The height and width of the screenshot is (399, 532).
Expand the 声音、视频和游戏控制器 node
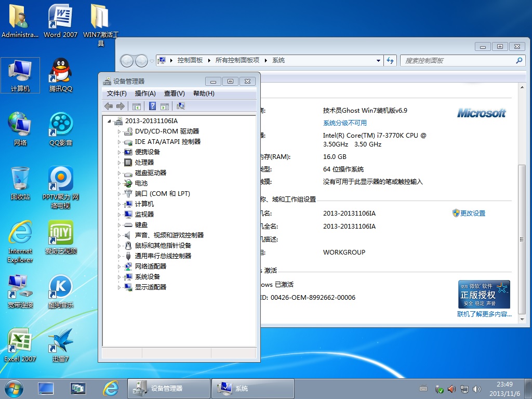119,235
